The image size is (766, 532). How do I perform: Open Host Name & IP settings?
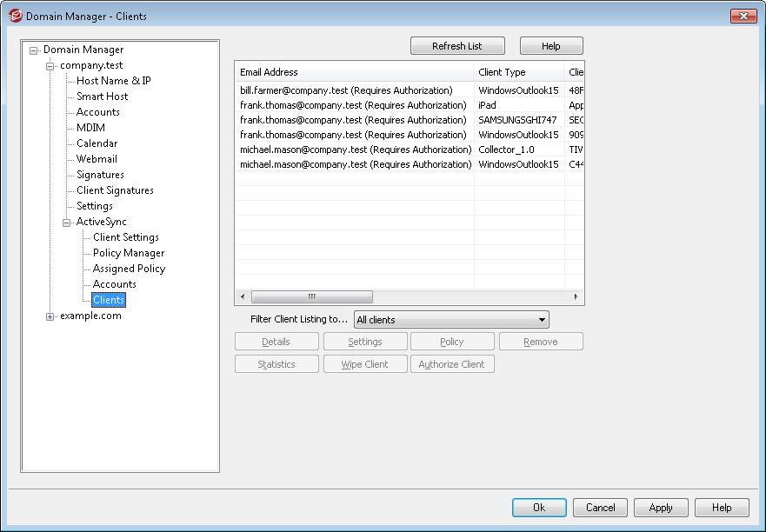[x=113, y=81]
